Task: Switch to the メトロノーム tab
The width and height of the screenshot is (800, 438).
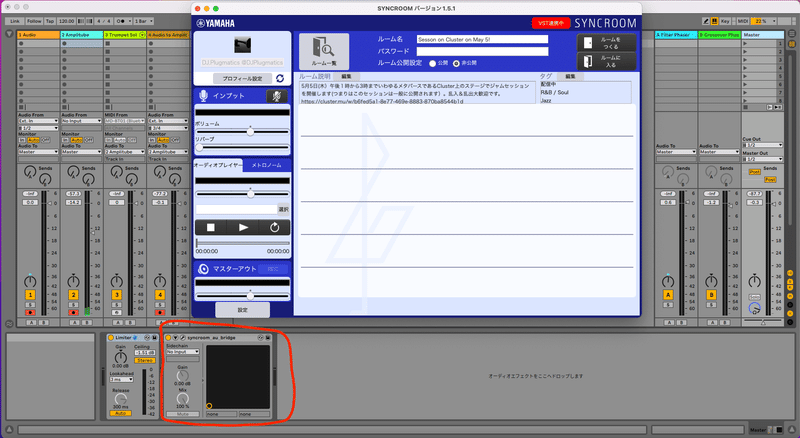Action: tap(266, 165)
